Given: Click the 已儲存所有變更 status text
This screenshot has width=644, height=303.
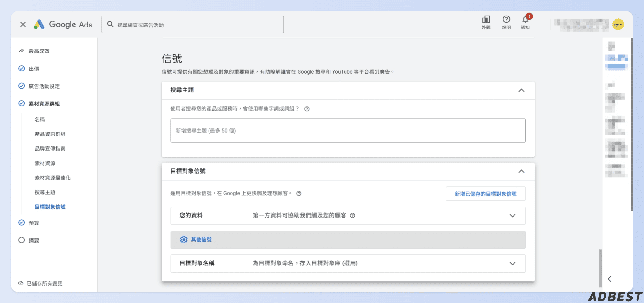Looking at the screenshot, I should point(45,283).
